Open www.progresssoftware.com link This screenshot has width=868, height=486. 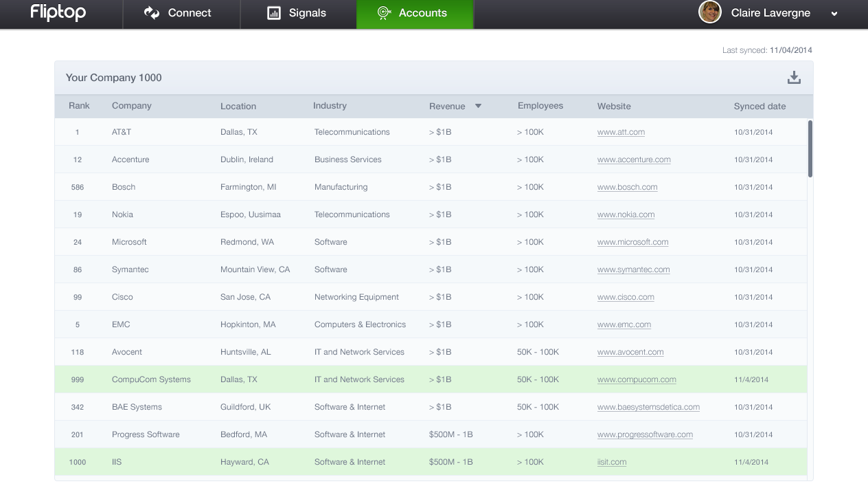[645, 434]
